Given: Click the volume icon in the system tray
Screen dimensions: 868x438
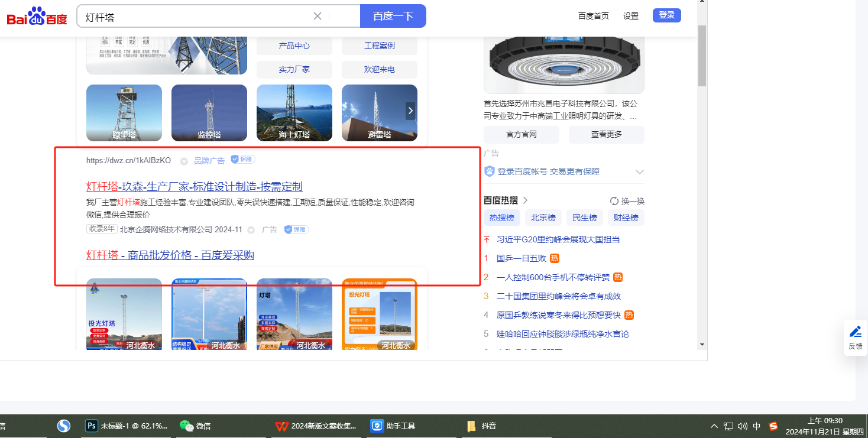Looking at the screenshot, I should pos(743,426).
